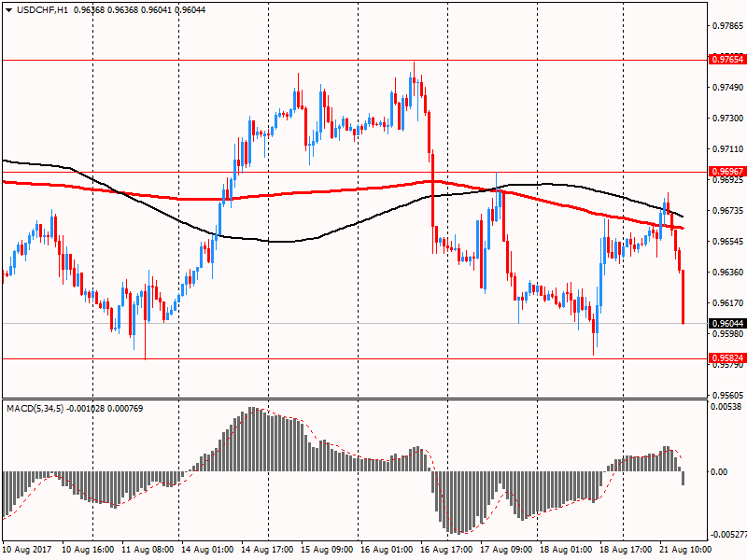Select the 17 Aug 09:00 time label
The width and height of the screenshot is (747, 560).
(506, 550)
